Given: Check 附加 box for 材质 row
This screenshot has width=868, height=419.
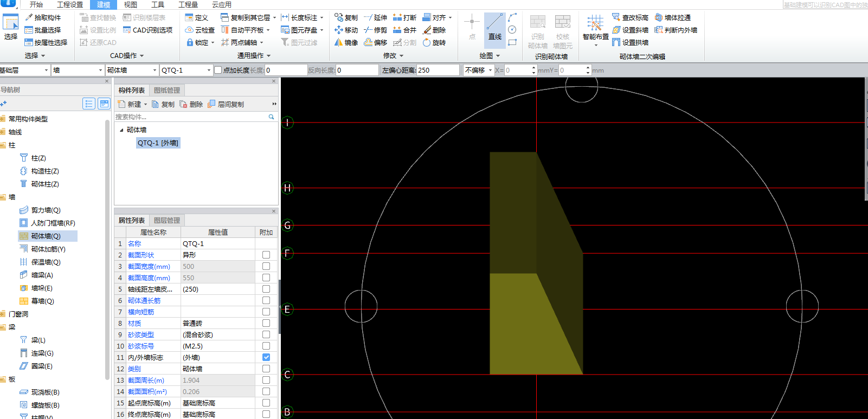Looking at the screenshot, I should (x=266, y=323).
